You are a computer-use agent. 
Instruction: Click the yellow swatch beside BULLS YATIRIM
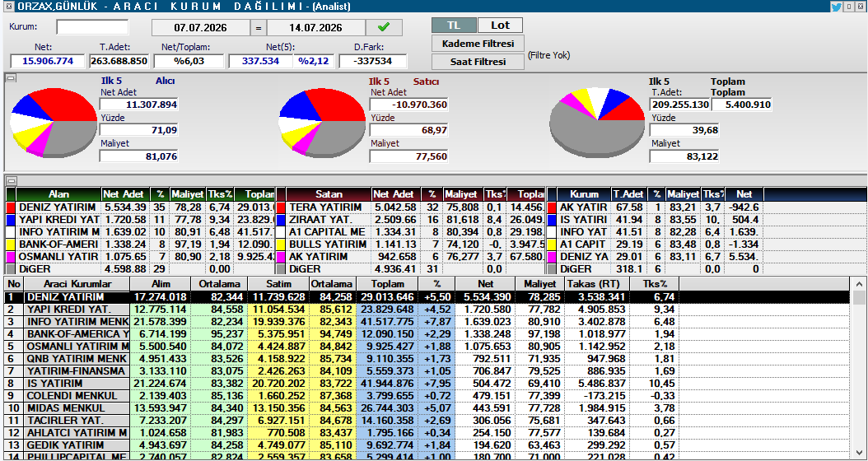(x=281, y=244)
